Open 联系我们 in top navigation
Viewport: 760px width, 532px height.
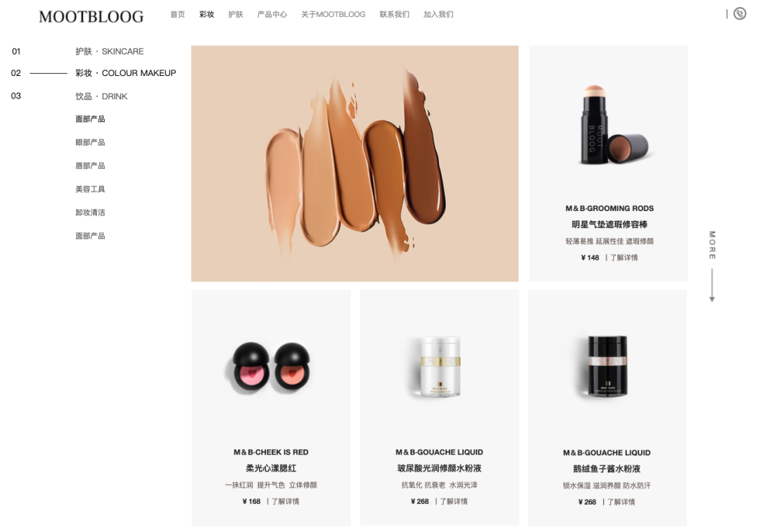click(x=394, y=15)
